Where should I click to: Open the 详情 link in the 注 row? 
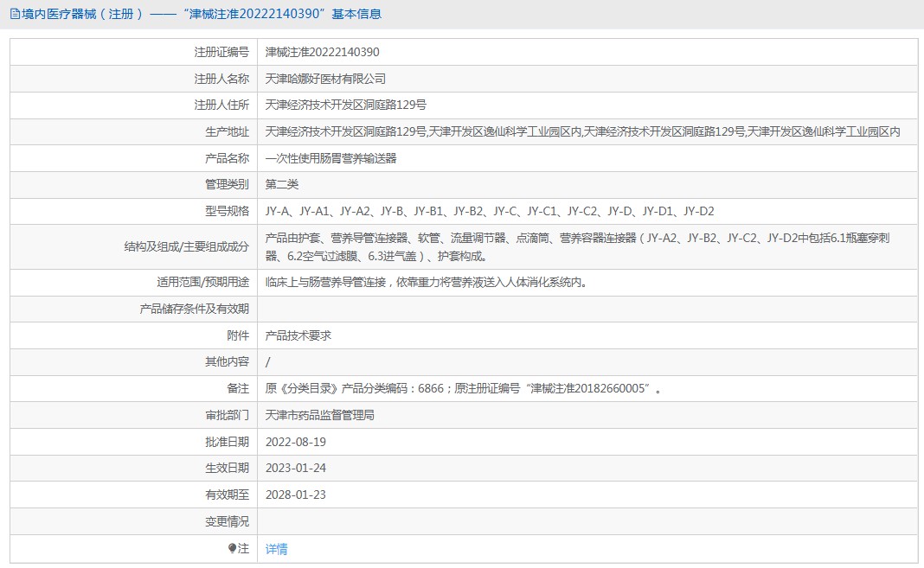[x=276, y=549]
